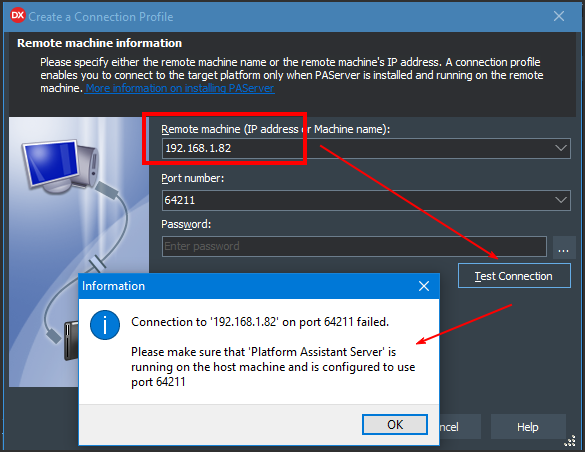Click the Remote machine IP address field

[366, 148]
